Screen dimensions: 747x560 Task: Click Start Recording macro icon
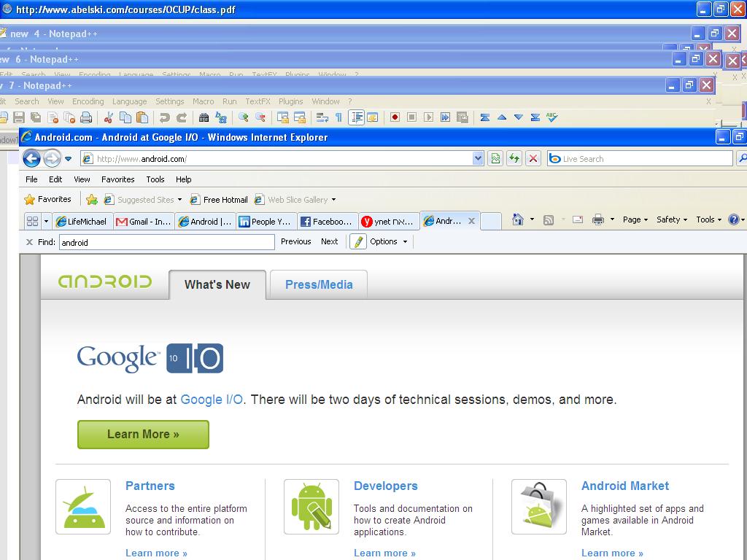pos(395,117)
